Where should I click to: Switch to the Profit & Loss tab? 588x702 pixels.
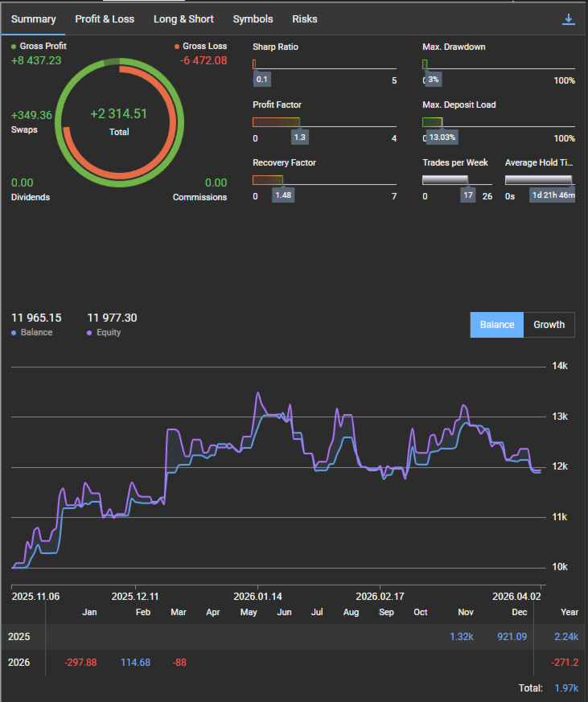coord(105,19)
